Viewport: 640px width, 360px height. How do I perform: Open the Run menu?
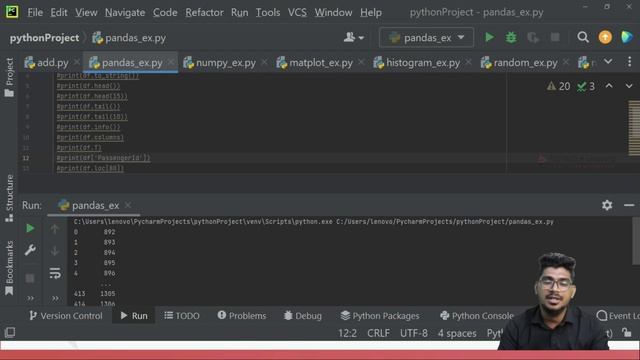[x=240, y=13]
